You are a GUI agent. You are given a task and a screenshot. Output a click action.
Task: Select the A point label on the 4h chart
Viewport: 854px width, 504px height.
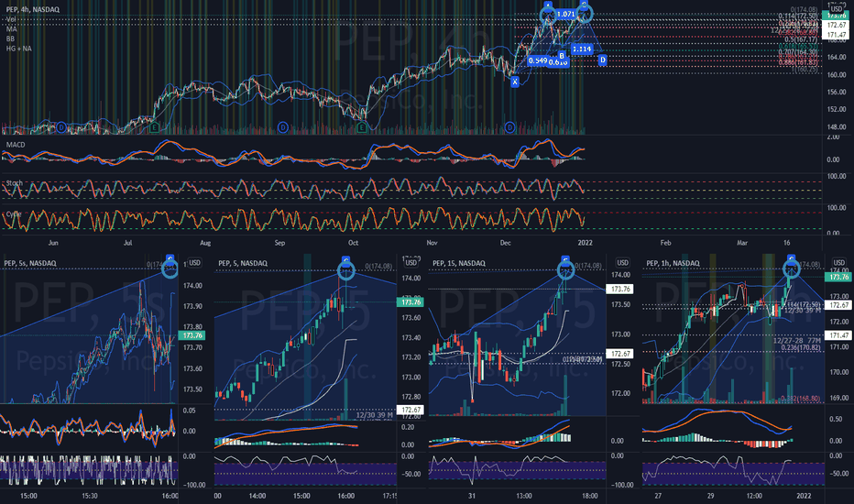(x=548, y=5)
